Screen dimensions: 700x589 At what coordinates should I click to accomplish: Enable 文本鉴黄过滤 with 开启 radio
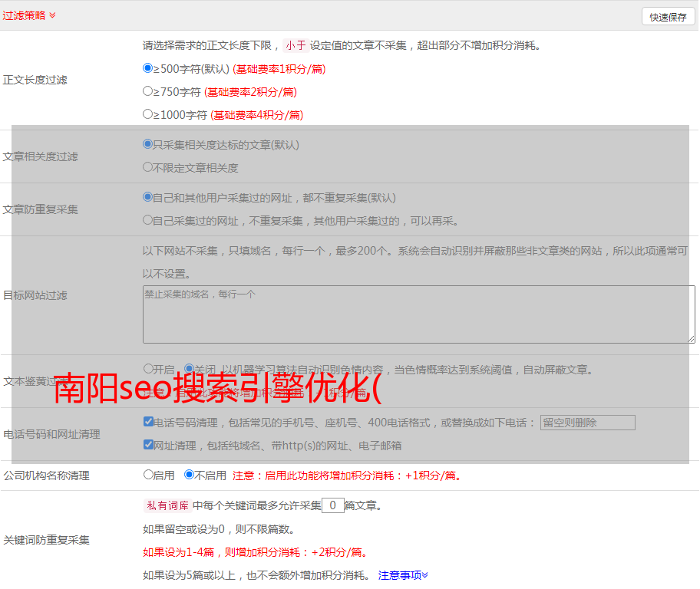coord(148,369)
